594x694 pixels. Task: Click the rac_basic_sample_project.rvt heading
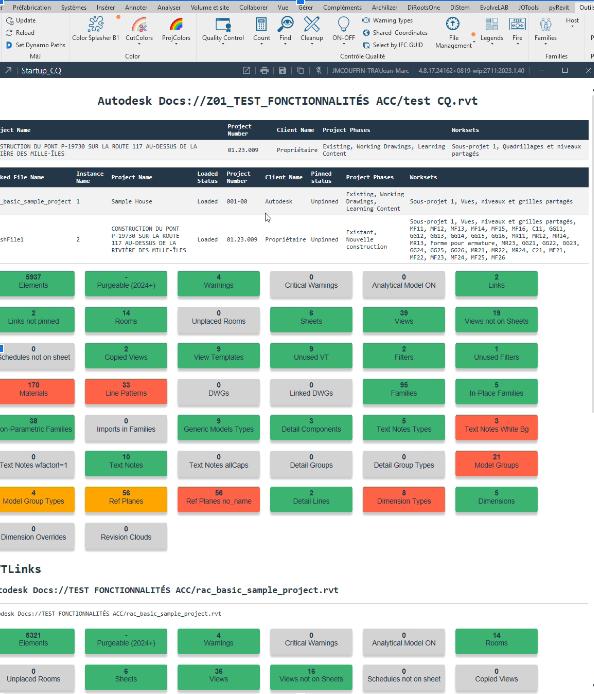[x=169, y=590]
